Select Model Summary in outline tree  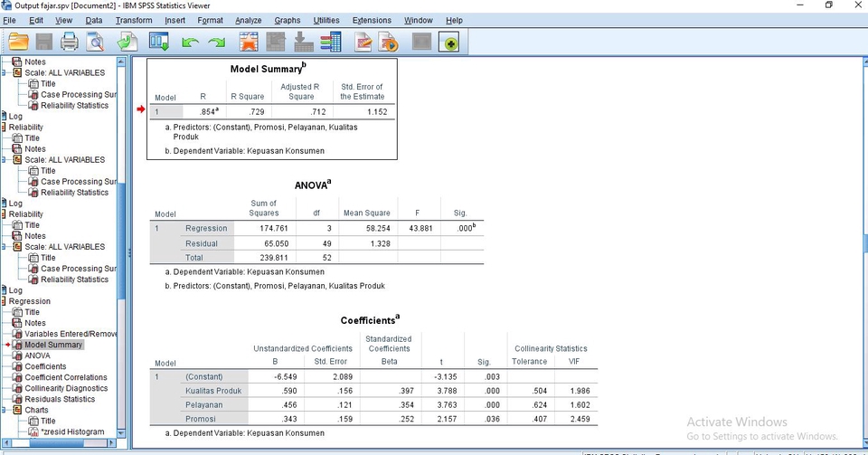[53, 345]
